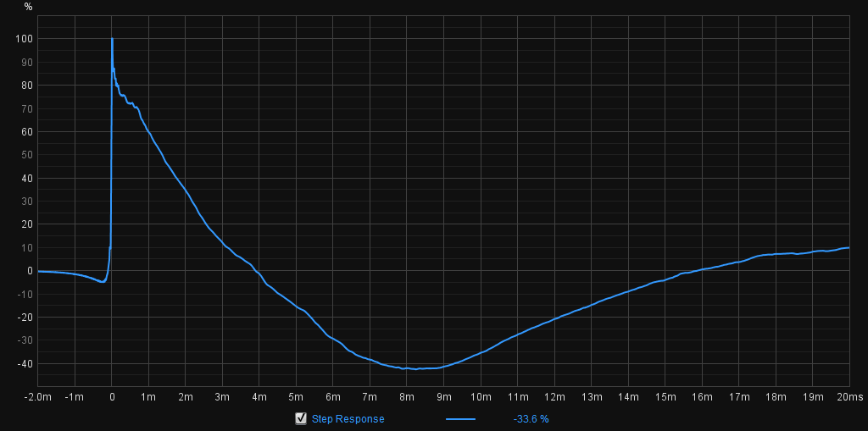868x431 pixels.
Task: Click the blue line sample in the legend
Action: point(460,419)
